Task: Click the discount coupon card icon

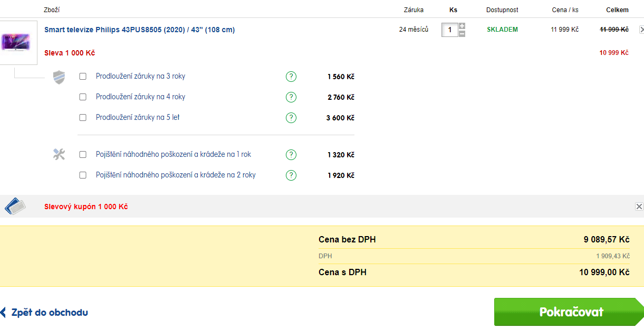Action: point(15,206)
